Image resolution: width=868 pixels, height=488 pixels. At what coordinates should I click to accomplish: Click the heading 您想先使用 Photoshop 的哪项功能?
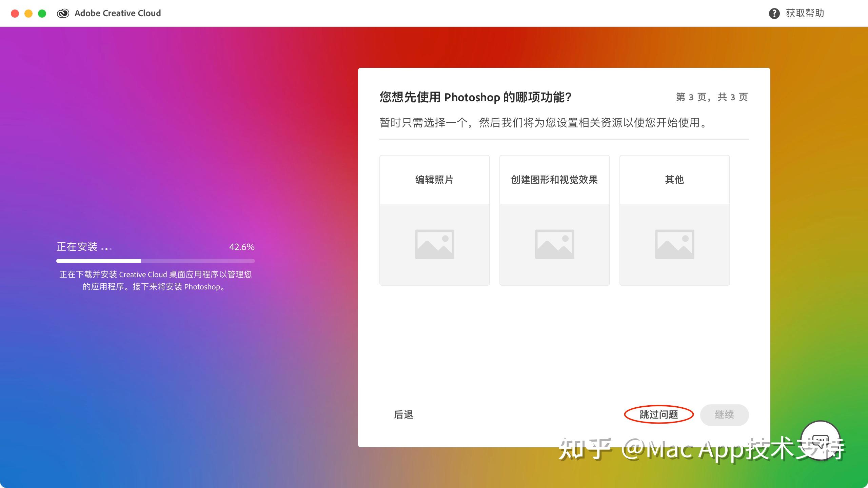(x=475, y=97)
